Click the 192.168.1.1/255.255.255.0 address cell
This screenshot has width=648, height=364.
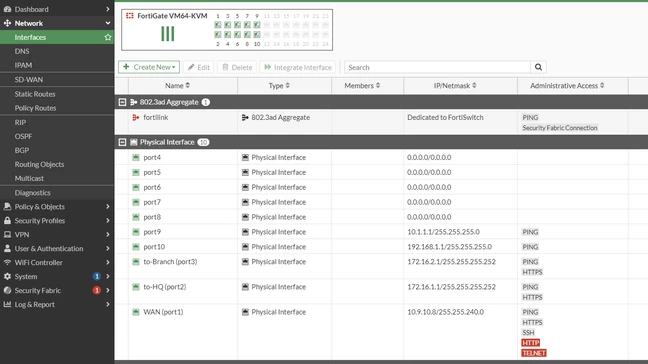pyautogui.click(x=450, y=247)
